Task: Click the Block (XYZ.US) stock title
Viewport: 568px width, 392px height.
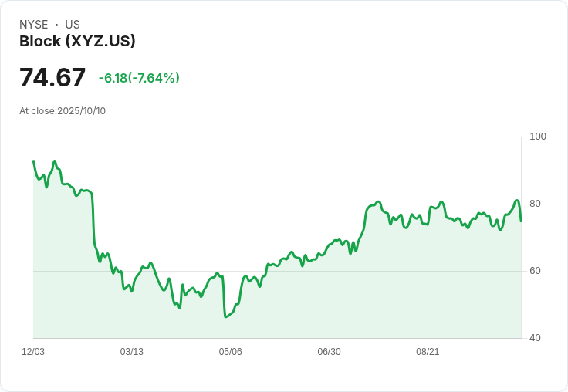Action: (x=77, y=42)
